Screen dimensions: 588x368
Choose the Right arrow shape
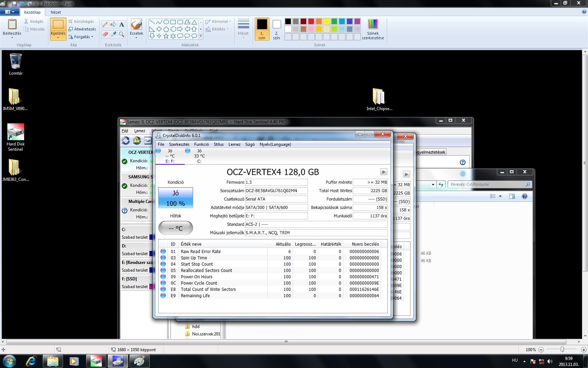coord(180,29)
